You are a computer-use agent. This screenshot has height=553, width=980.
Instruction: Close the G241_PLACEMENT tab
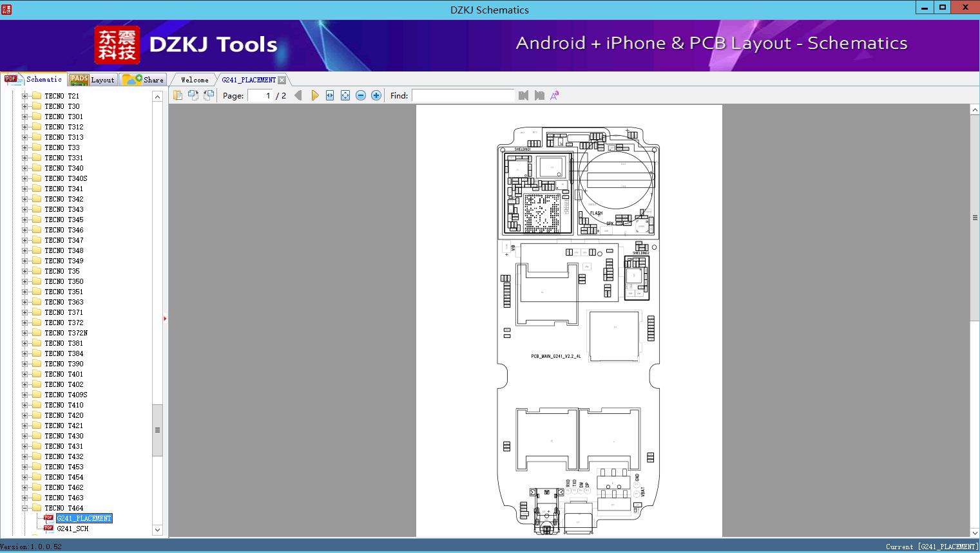tap(282, 80)
